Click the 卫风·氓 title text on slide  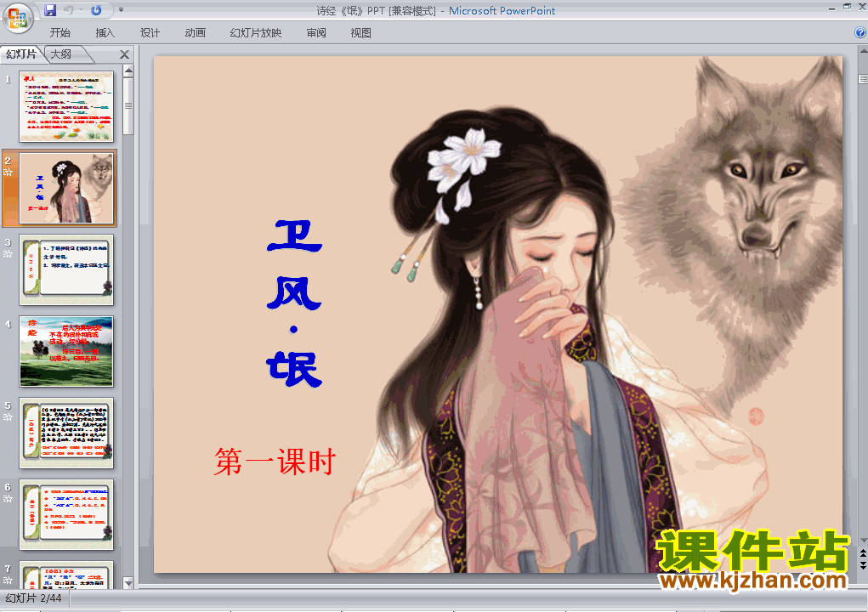tap(294, 303)
